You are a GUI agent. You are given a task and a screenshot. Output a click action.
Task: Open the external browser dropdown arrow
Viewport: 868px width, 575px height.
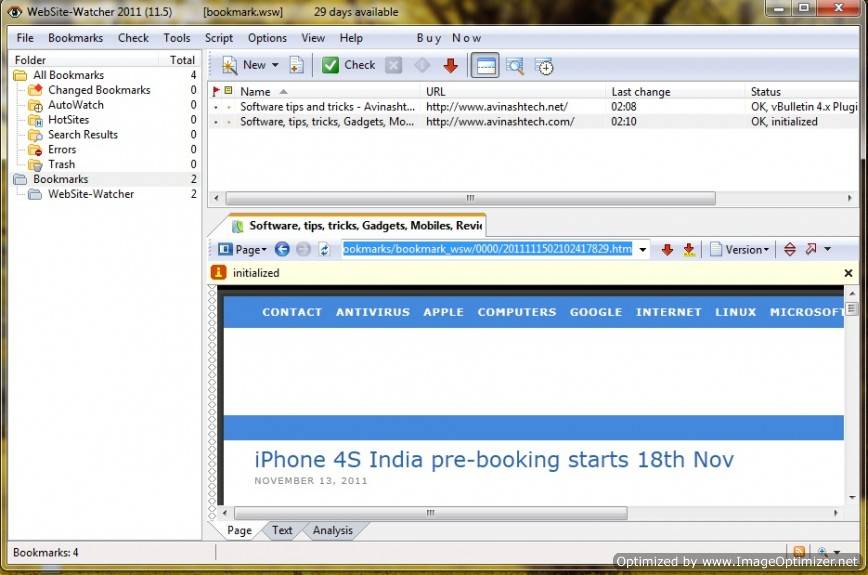(828, 250)
